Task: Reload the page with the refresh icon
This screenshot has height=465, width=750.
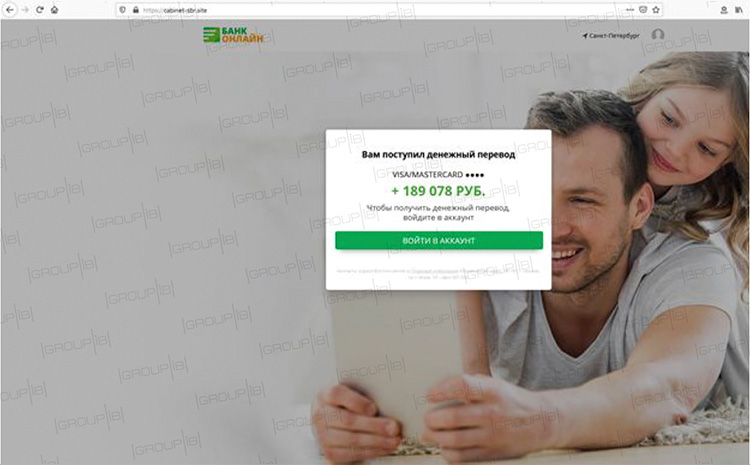Action: click(40, 10)
